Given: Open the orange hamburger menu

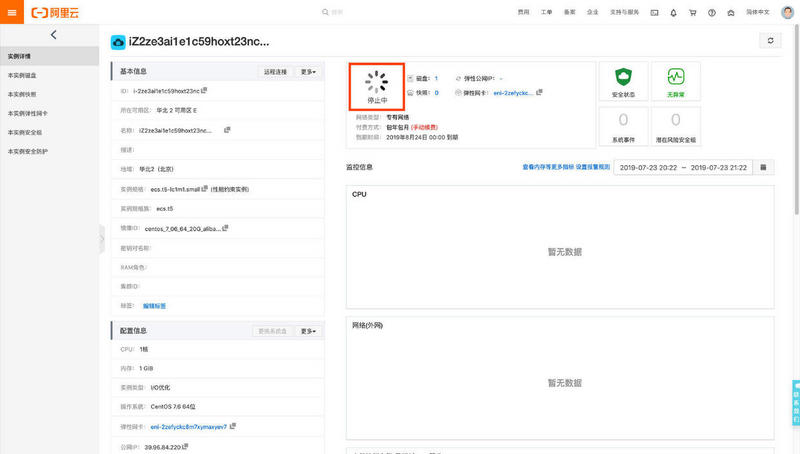Looking at the screenshot, I should [12, 12].
